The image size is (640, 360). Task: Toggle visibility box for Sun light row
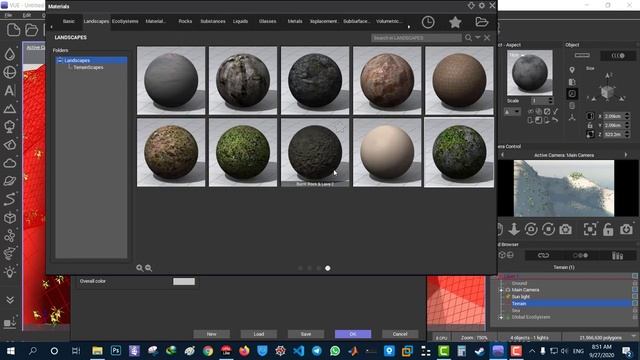click(x=635, y=297)
